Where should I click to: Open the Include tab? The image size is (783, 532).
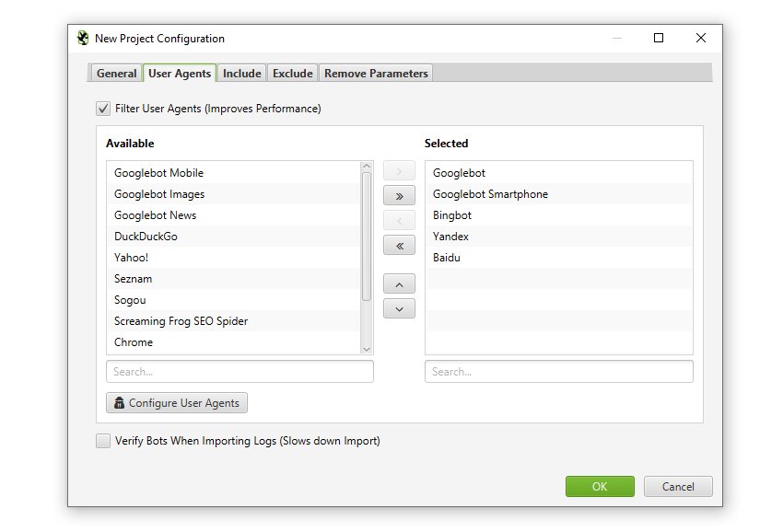tap(241, 74)
